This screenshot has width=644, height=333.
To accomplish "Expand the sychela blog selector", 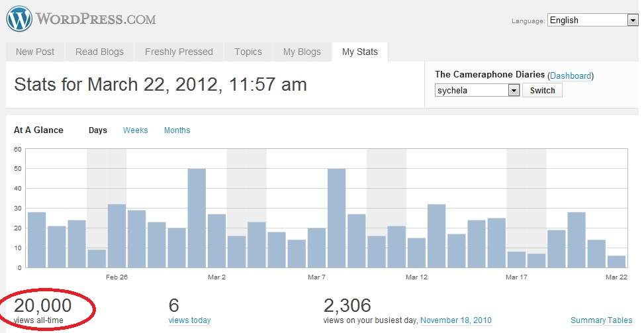I will pos(477,91).
